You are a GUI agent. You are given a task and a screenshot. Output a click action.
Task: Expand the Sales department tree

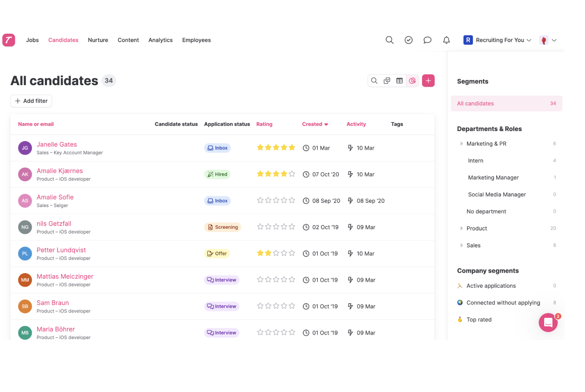point(461,245)
